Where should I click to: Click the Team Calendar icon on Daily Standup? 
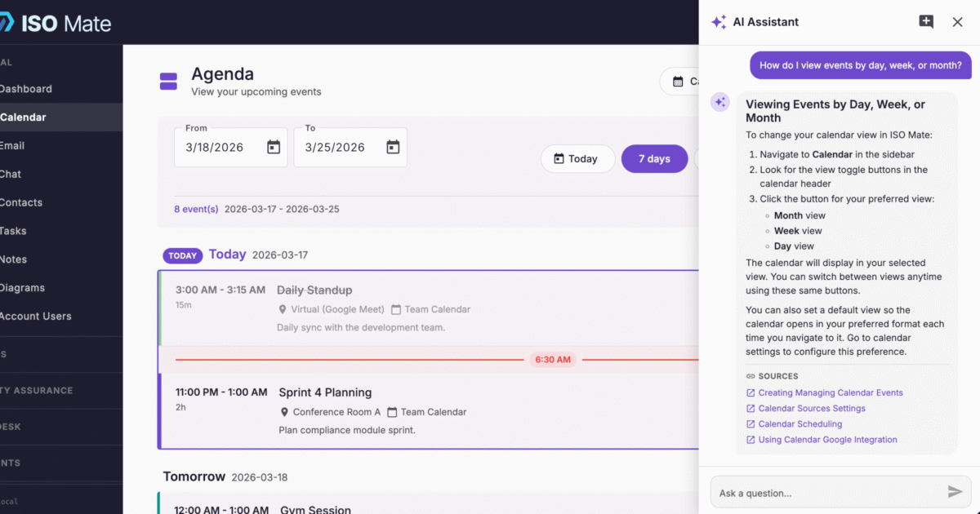point(397,309)
